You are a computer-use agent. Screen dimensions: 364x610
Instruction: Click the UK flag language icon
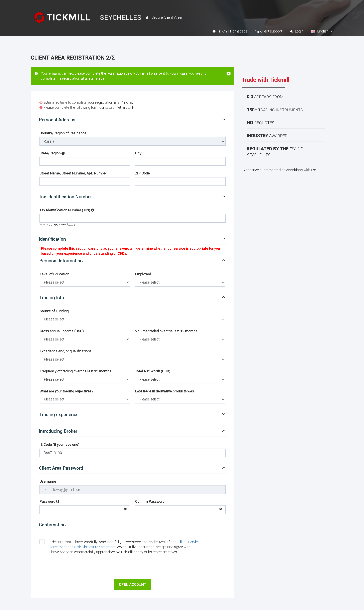(313, 31)
